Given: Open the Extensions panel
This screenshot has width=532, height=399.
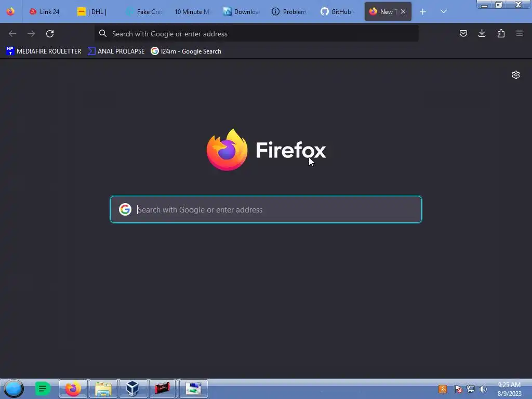Looking at the screenshot, I should (x=501, y=33).
